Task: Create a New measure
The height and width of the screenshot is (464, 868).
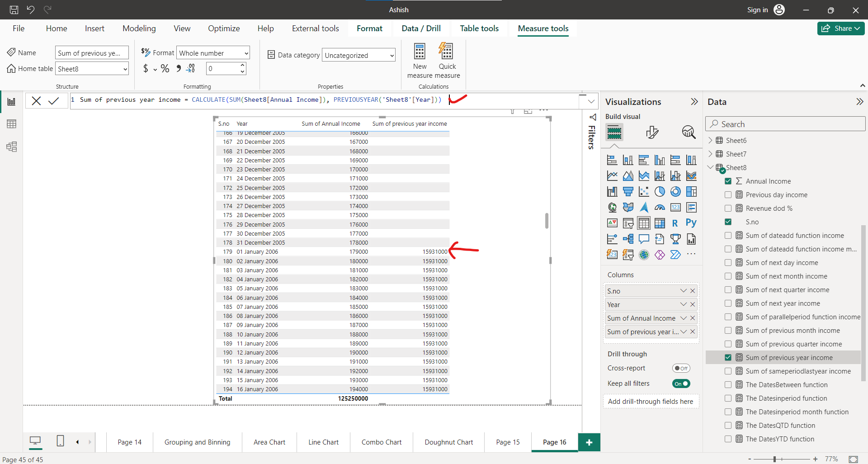Action: coord(419,60)
